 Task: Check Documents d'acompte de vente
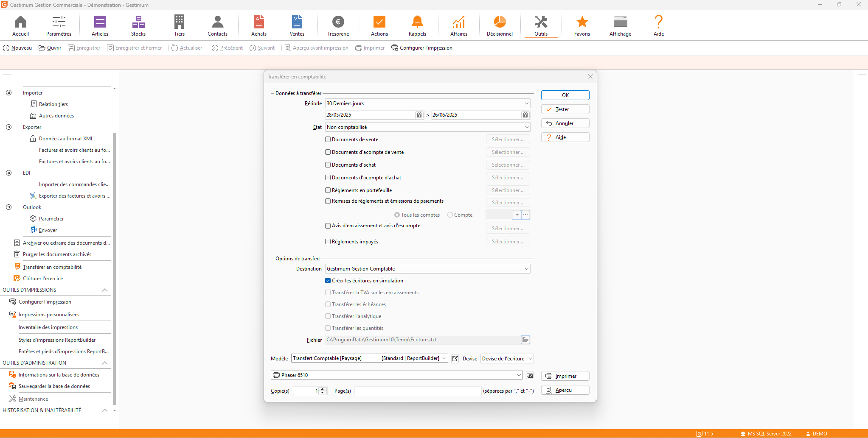coord(328,152)
